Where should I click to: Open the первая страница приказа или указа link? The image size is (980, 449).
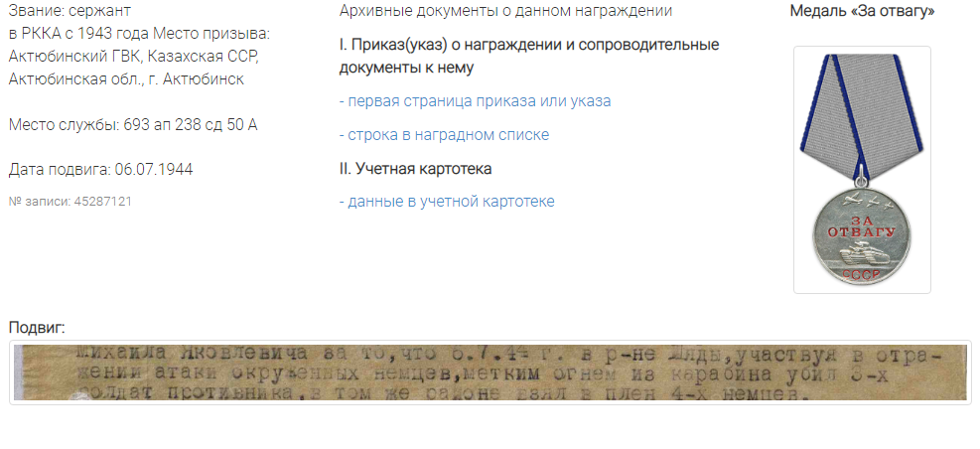tap(475, 101)
